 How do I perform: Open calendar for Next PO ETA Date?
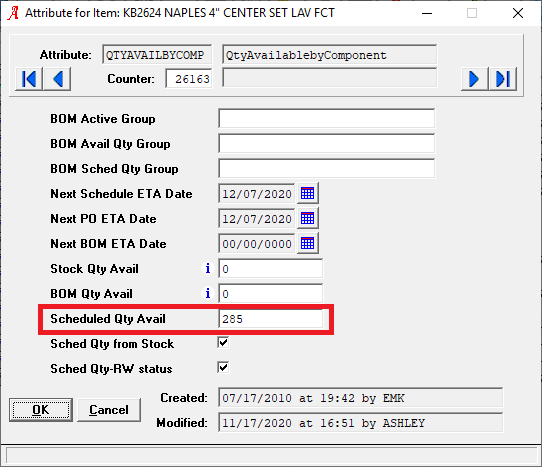tap(308, 218)
